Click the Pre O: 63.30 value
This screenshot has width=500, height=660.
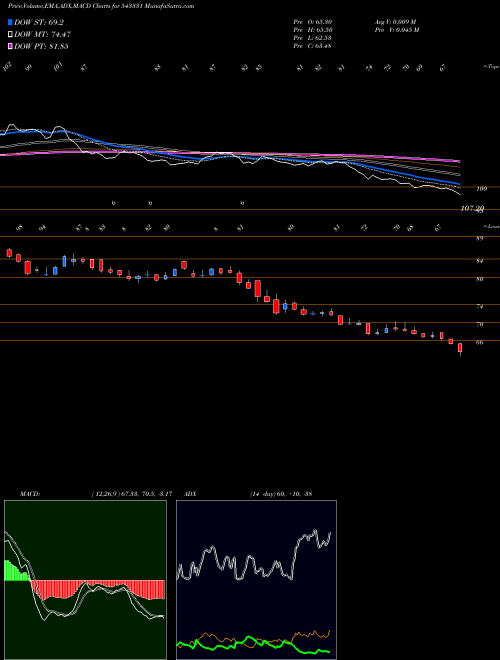pos(312,21)
